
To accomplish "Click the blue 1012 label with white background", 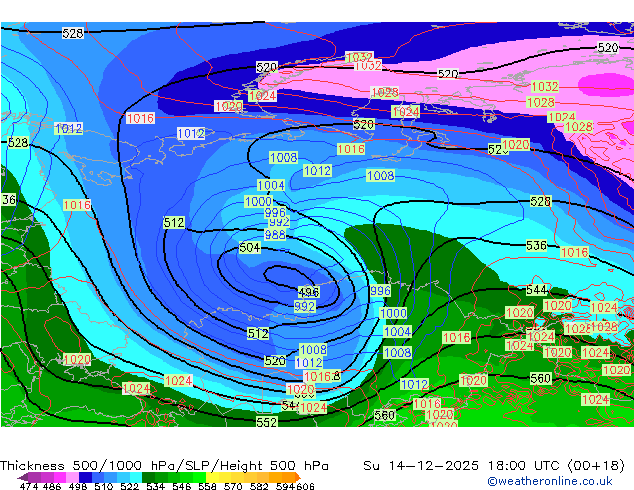I will [191, 133].
